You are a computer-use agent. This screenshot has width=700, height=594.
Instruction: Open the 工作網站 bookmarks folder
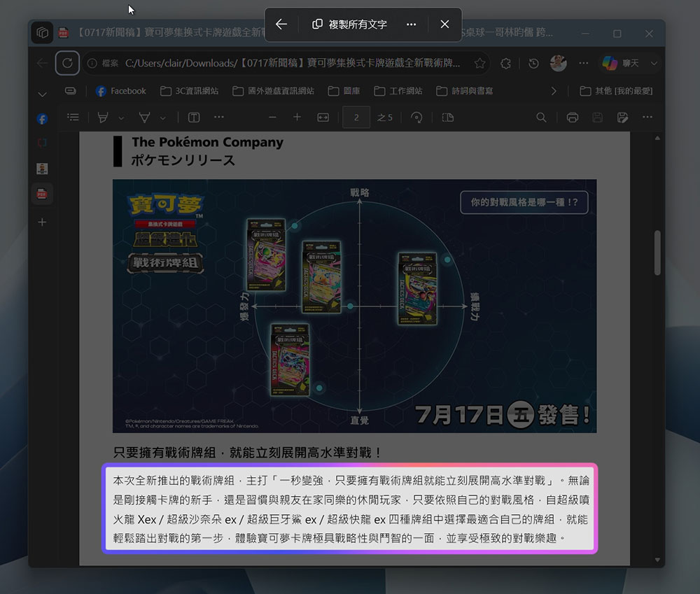(x=398, y=91)
